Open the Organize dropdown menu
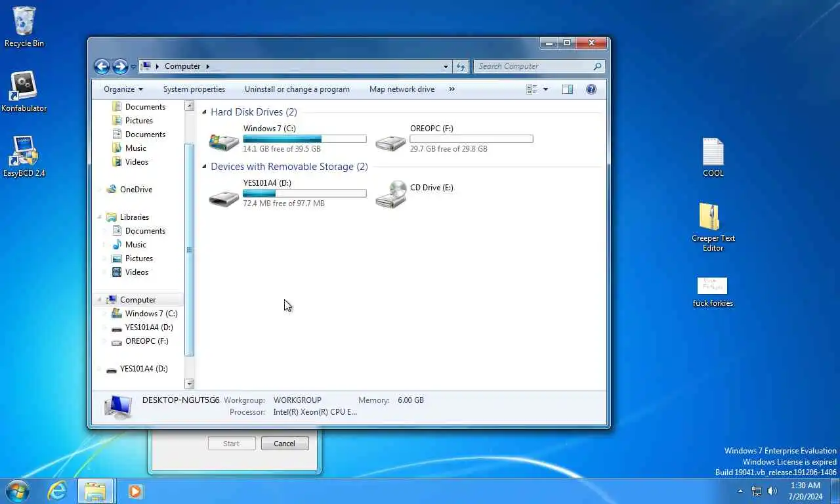 (123, 89)
